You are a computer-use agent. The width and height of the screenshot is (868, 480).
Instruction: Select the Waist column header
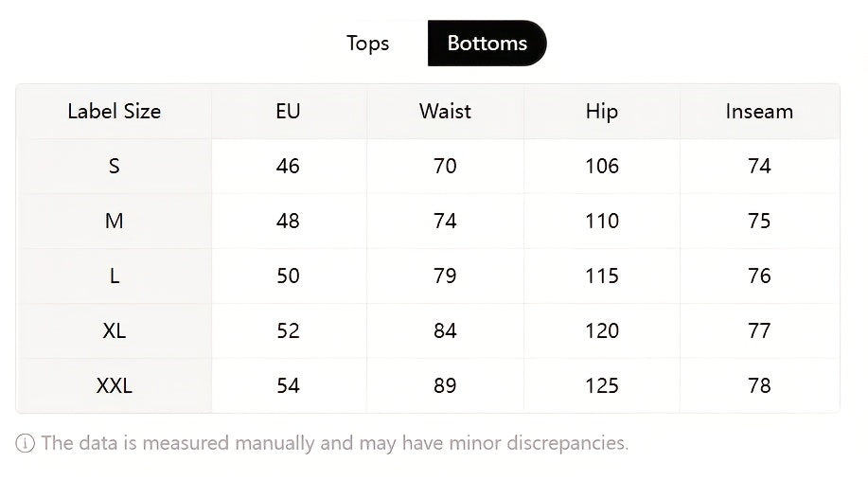click(445, 112)
